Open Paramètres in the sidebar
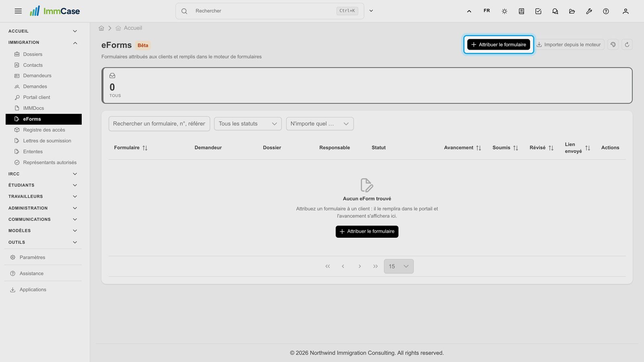The height and width of the screenshot is (362, 644). [43, 257]
